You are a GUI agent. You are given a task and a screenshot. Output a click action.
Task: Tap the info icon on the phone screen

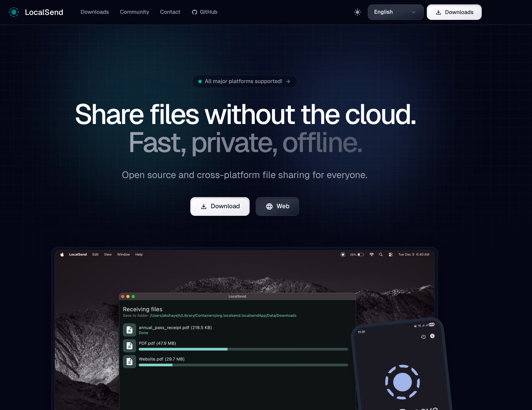click(x=432, y=336)
